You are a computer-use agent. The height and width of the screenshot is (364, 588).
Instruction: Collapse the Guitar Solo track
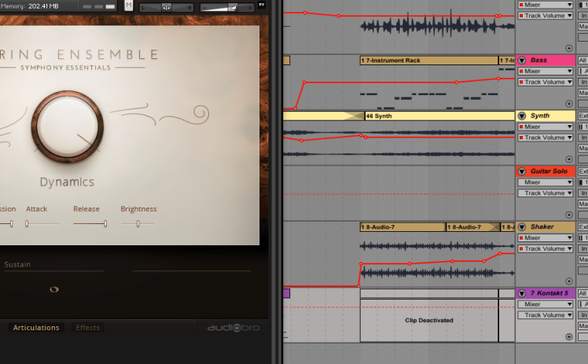click(x=522, y=171)
